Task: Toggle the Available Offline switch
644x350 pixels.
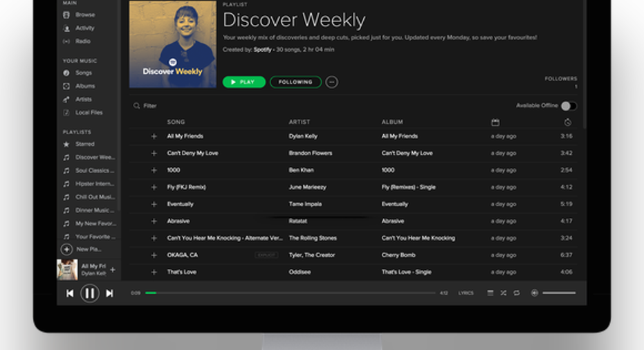Action: tap(569, 106)
